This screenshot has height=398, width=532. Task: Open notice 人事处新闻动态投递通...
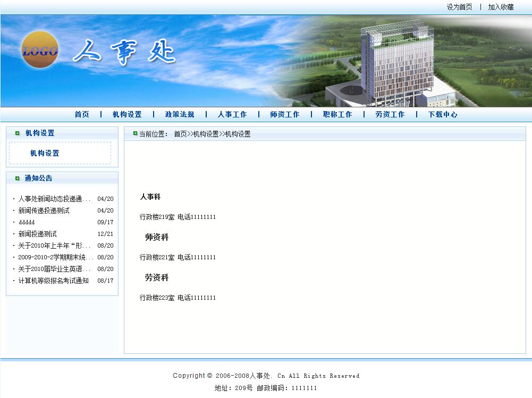click(x=54, y=199)
